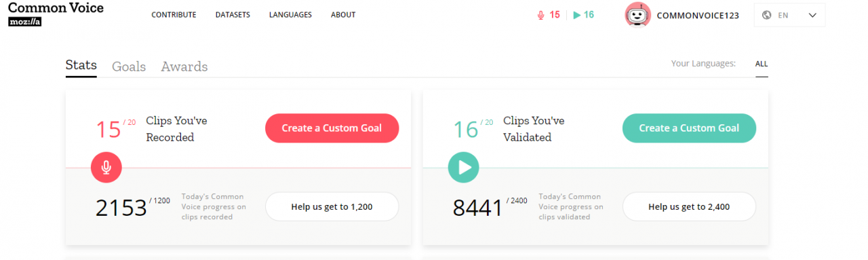Click the red microphone circle icon
The width and height of the screenshot is (868, 260).
click(106, 167)
